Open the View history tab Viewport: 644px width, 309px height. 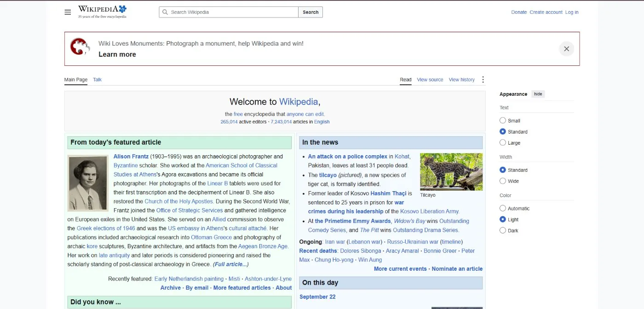461,80
